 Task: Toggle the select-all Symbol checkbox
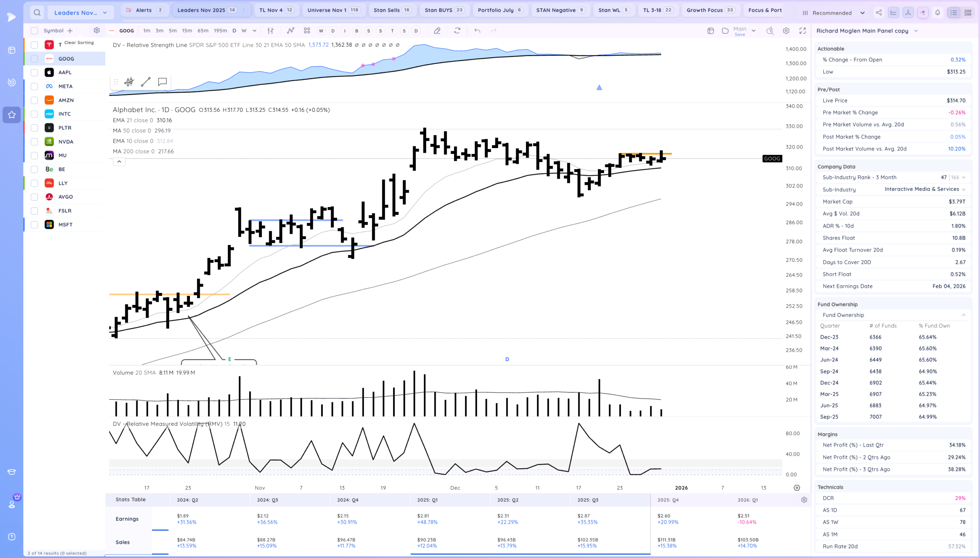tap(34, 31)
